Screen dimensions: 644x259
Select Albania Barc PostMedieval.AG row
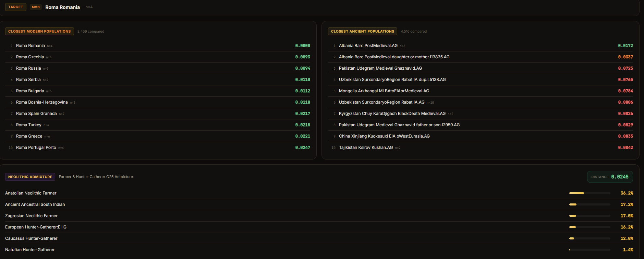coord(481,46)
